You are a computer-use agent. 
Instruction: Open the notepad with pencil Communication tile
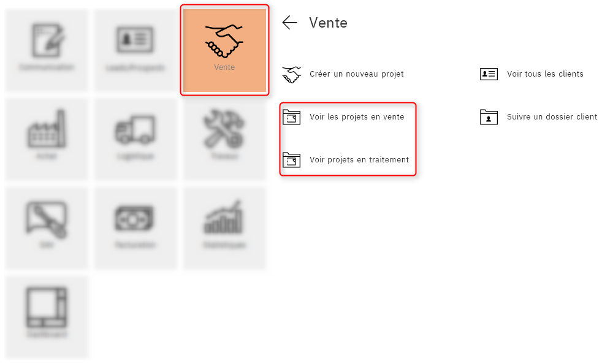(47, 50)
